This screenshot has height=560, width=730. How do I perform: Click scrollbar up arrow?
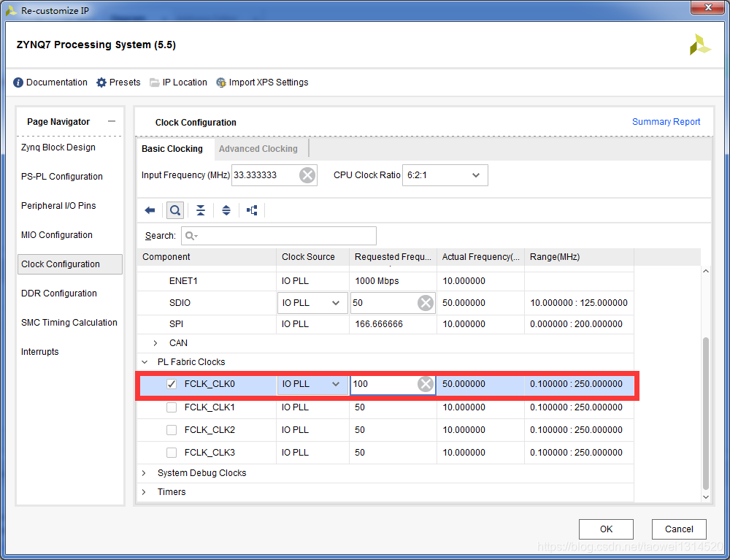pos(706,272)
